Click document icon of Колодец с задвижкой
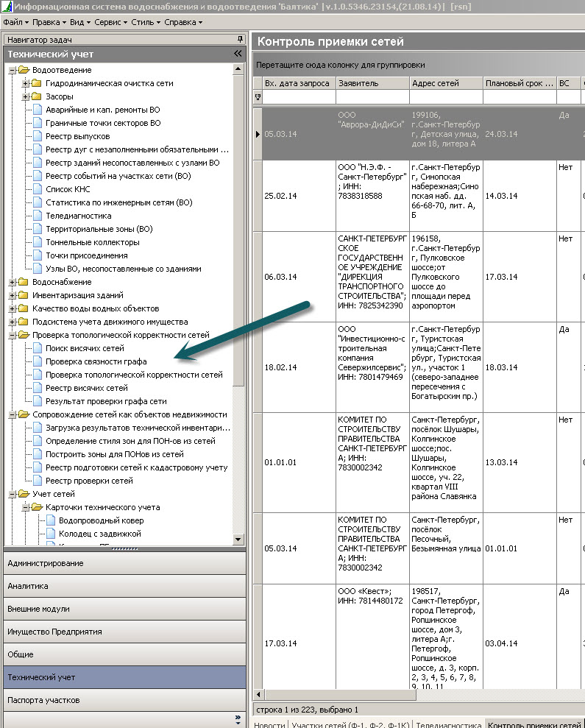Image resolution: width=585 pixels, height=728 pixels. [x=51, y=534]
